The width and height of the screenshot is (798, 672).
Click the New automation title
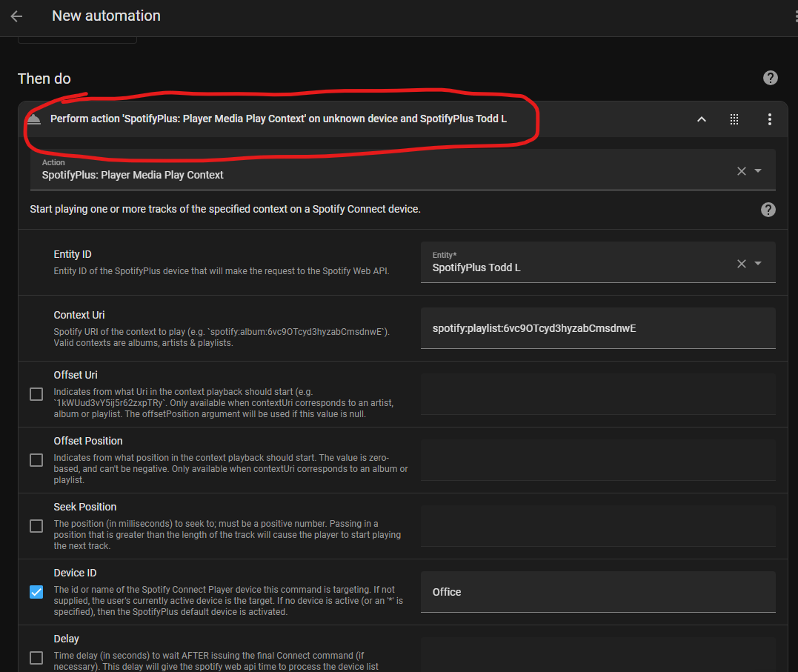[106, 16]
